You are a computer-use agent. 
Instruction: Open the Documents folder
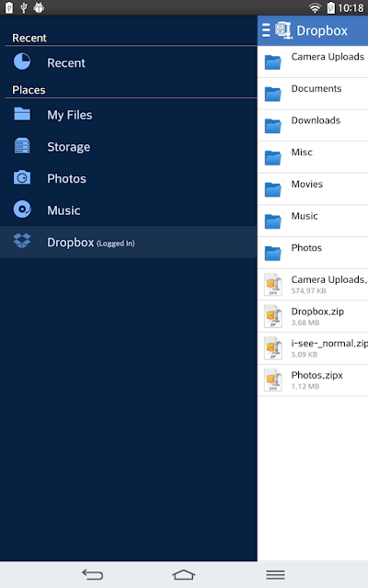(x=313, y=94)
